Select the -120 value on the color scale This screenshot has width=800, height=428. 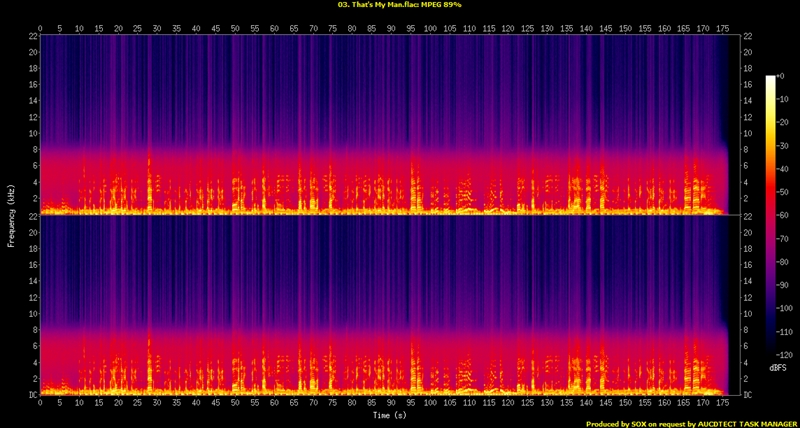pyautogui.click(x=787, y=355)
